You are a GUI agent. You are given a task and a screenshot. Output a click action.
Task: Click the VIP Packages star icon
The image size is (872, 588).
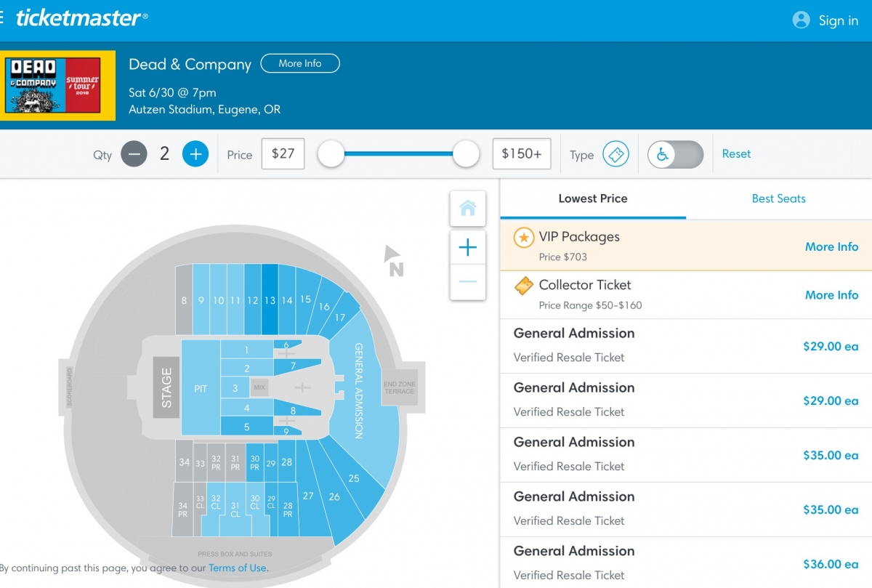point(524,238)
